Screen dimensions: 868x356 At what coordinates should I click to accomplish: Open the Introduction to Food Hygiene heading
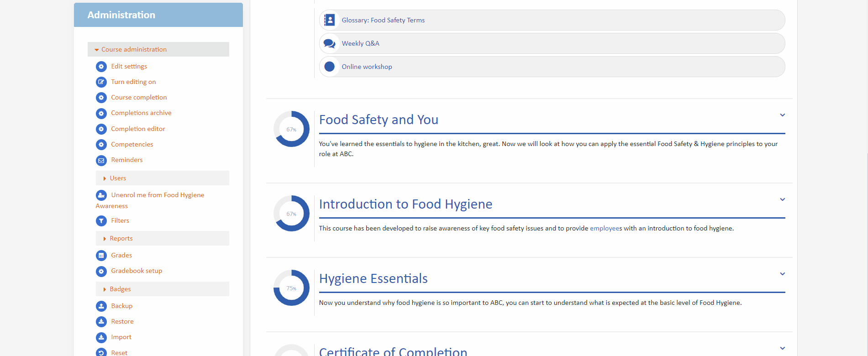405,204
